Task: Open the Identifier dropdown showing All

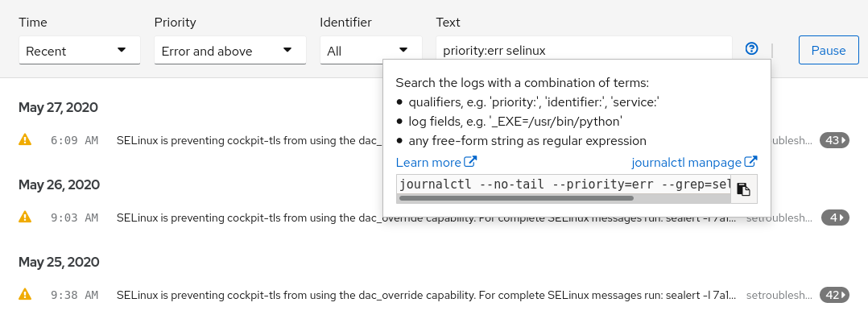Action: coord(371,51)
